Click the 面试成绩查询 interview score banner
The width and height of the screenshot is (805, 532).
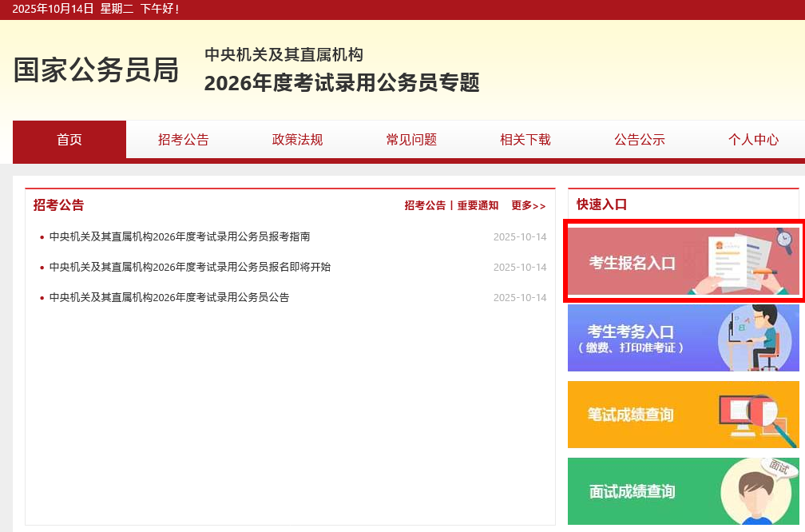[683, 491]
